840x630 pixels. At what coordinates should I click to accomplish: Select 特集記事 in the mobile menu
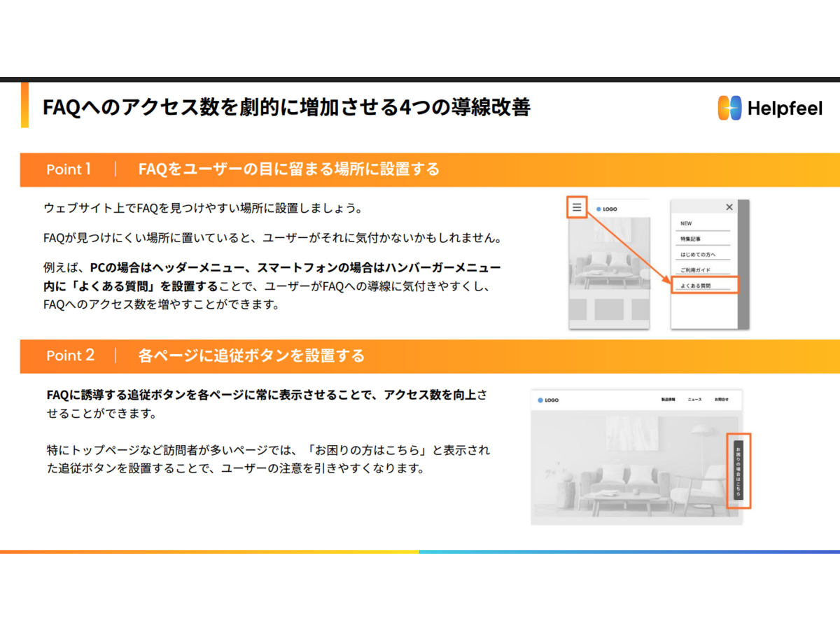point(690,239)
